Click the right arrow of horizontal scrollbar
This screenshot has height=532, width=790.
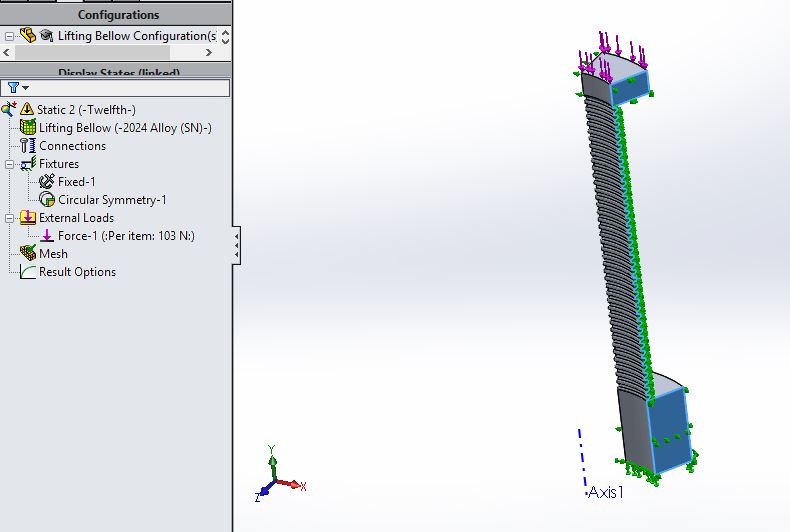[209, 52]
